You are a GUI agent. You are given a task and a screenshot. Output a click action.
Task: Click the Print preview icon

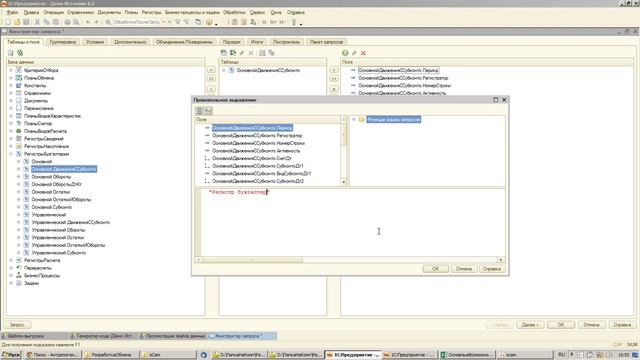(x=76, y=22)
